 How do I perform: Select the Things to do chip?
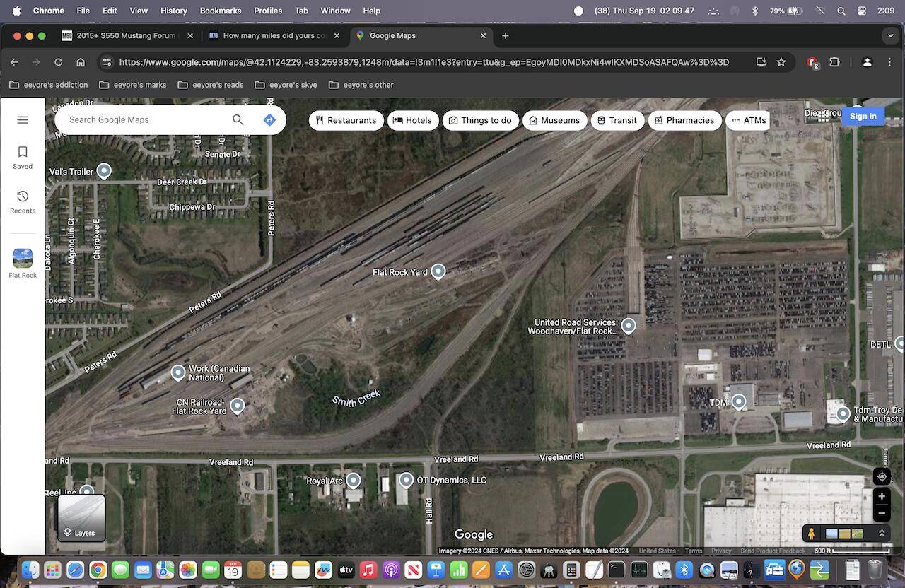pos(481,120)
